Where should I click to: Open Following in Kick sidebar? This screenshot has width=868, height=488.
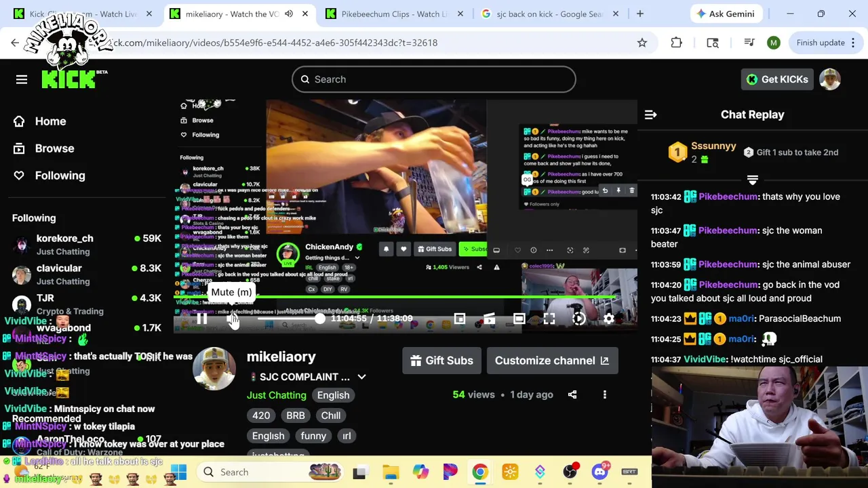pos(50,176)
